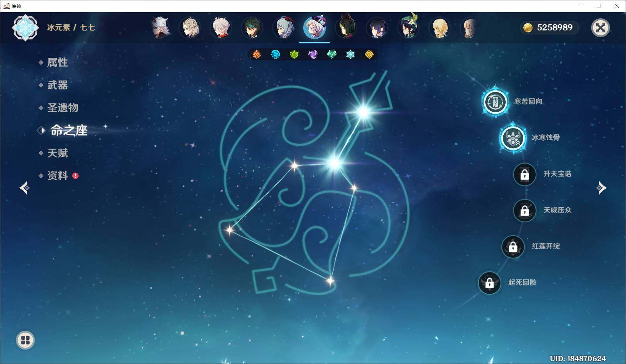626x364 pixels.
Task: Filter characters by Cryo element icon
Action: 351,54
